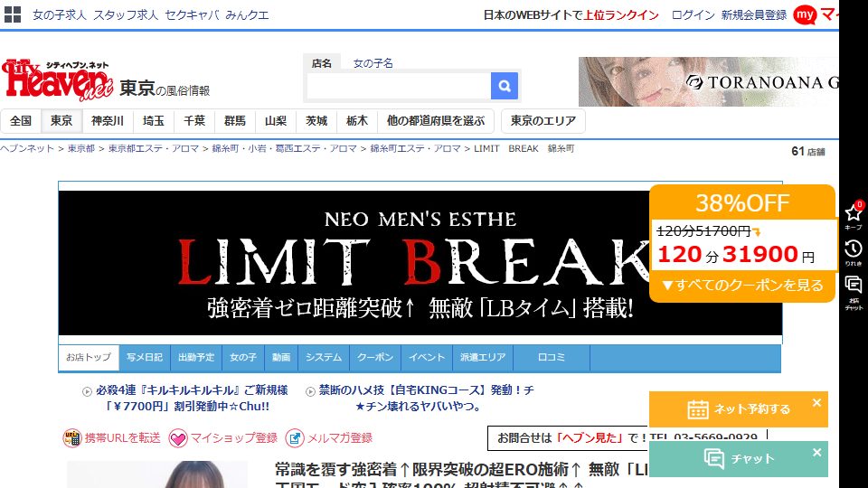The height and width of the screenshot is (488, 868).
Task: Click ヘブンネット breadcrumb link
Action: [27, 148]
